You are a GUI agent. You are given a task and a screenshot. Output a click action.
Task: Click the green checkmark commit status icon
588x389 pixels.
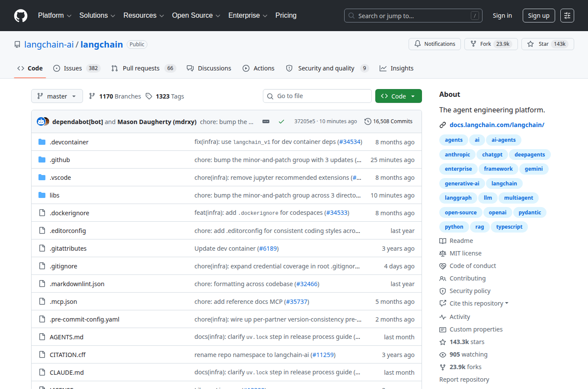(281, 121)
